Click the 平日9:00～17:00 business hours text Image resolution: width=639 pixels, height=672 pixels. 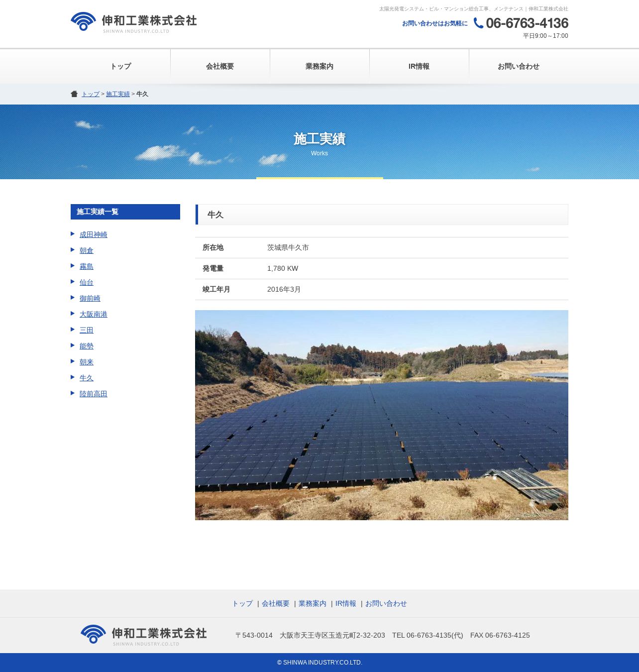coord(545,36)
